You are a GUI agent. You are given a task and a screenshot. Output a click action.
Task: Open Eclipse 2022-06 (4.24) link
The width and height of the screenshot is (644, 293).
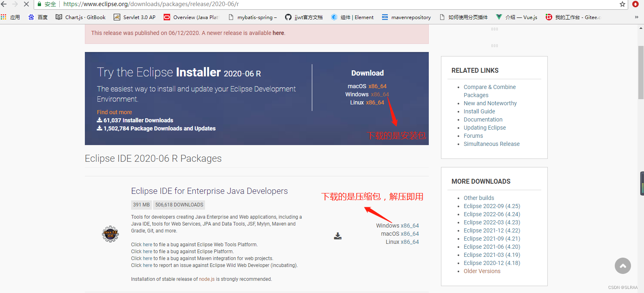(x=492, y=214)
